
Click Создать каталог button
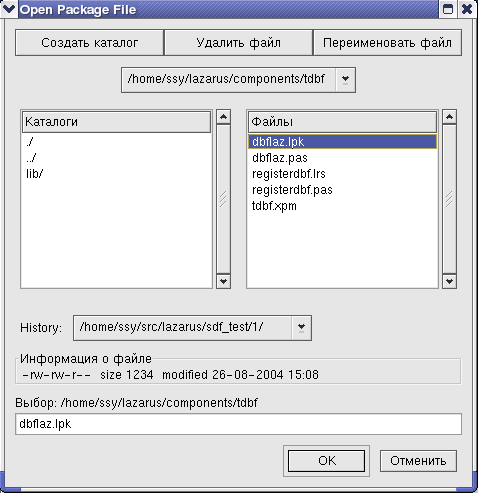click(x=89, y=43)
